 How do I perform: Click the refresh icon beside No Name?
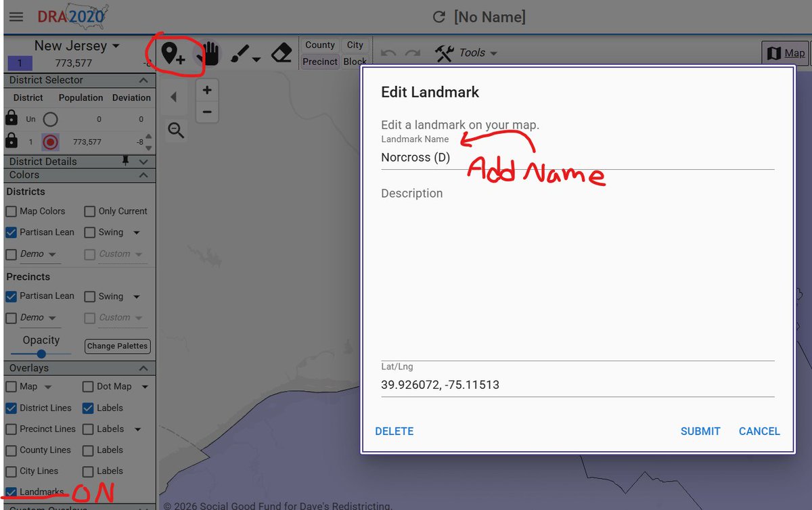pos(439,17)
